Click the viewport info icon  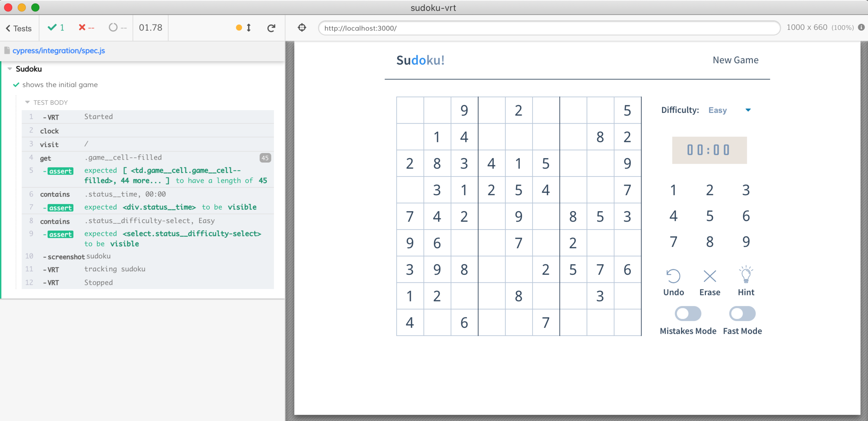tap(861, 27)
